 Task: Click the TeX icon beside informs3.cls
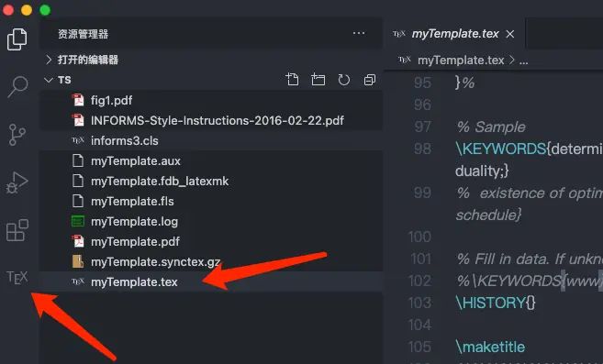click(x=78, y=140)
